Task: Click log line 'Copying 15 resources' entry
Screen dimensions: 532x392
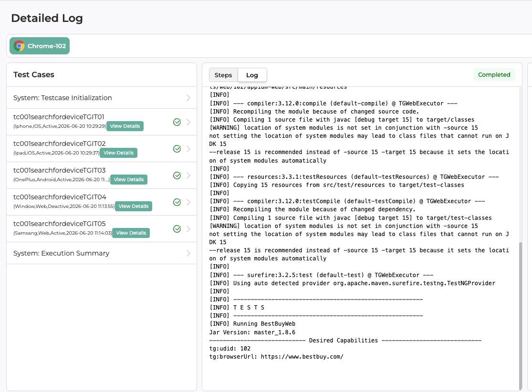Action: [x=336, y=185]
